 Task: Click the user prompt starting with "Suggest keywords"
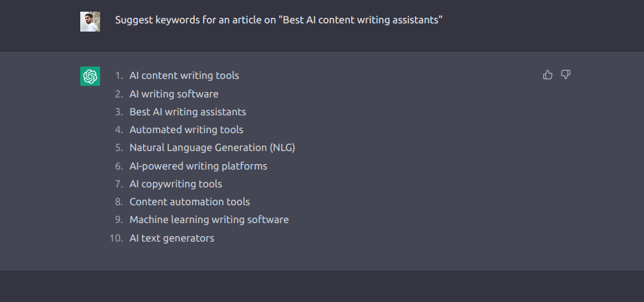278,20
